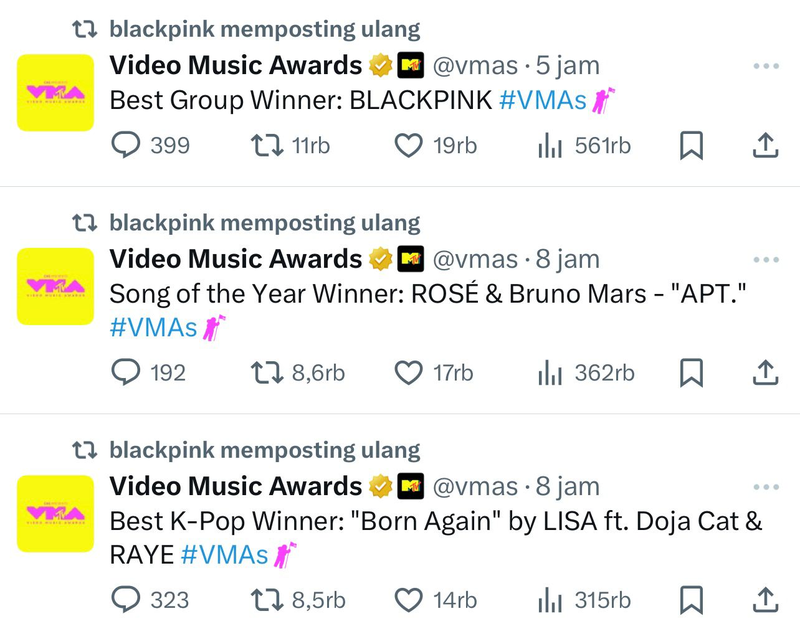
Task: View analytics for the Best K-Pop tweet
Action: point(551,600)
